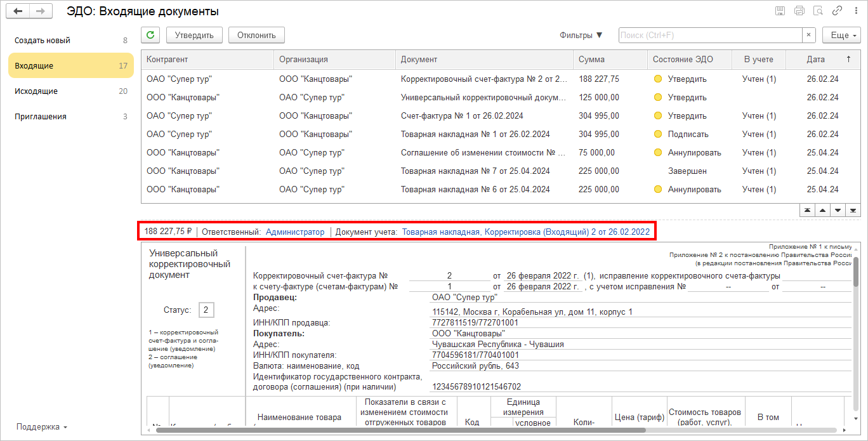Open the three-dot menu in header
Image resolution: width=868 pixels, height=441 pixels.
(x=854, y=11)
